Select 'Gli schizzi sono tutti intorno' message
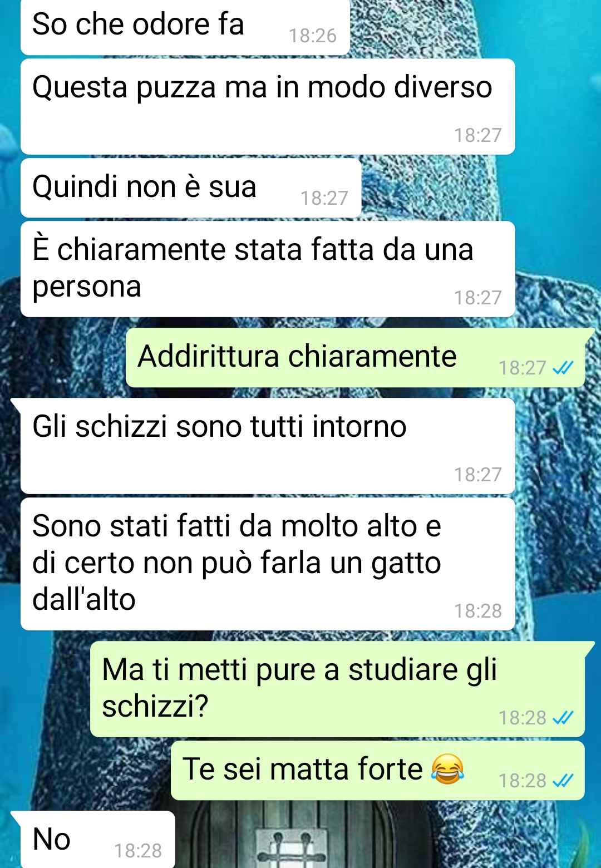This screenshot has width=601, height=868. coord(268,446)
